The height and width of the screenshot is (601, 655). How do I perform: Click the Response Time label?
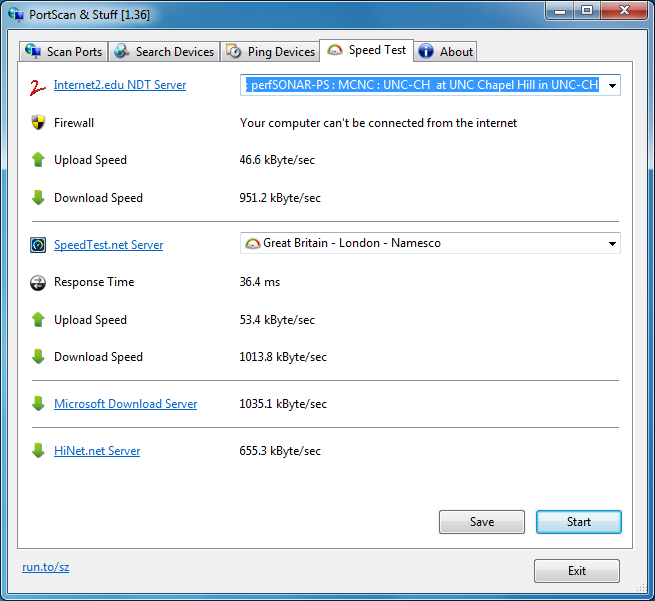[x=94, y=282]
